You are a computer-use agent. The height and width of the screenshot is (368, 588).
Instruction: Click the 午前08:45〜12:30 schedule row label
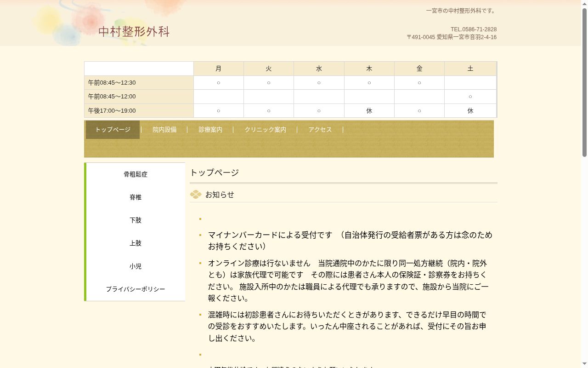pos(139,83)
